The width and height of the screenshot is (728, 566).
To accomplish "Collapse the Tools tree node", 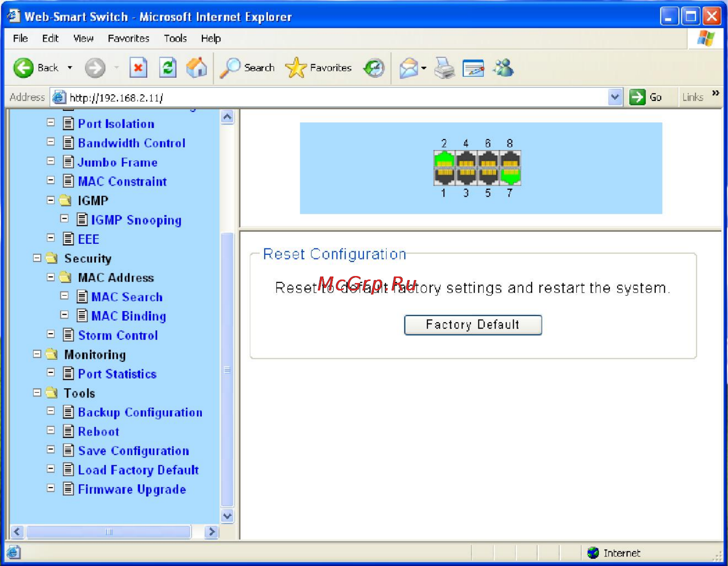I will 37,392.
